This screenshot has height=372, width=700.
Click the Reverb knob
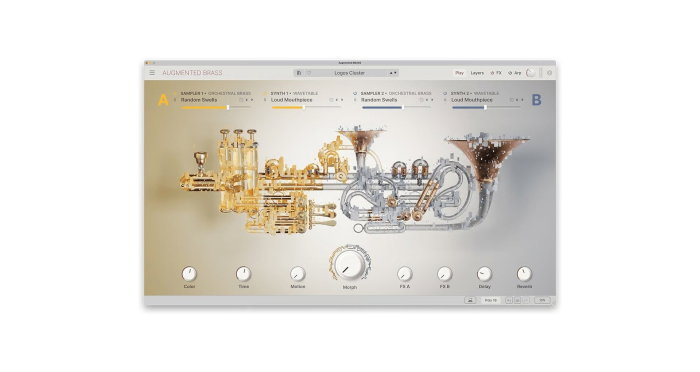pos(524,273)
